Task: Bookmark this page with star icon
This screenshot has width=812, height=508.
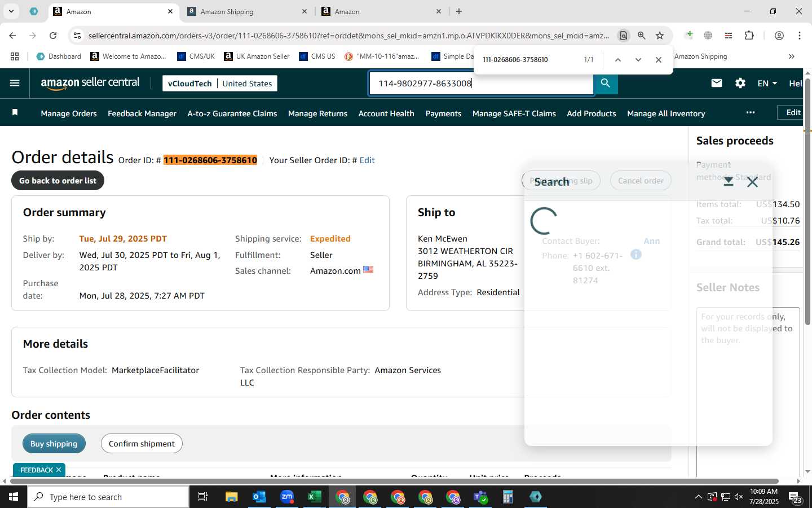Action: point(660,36)
